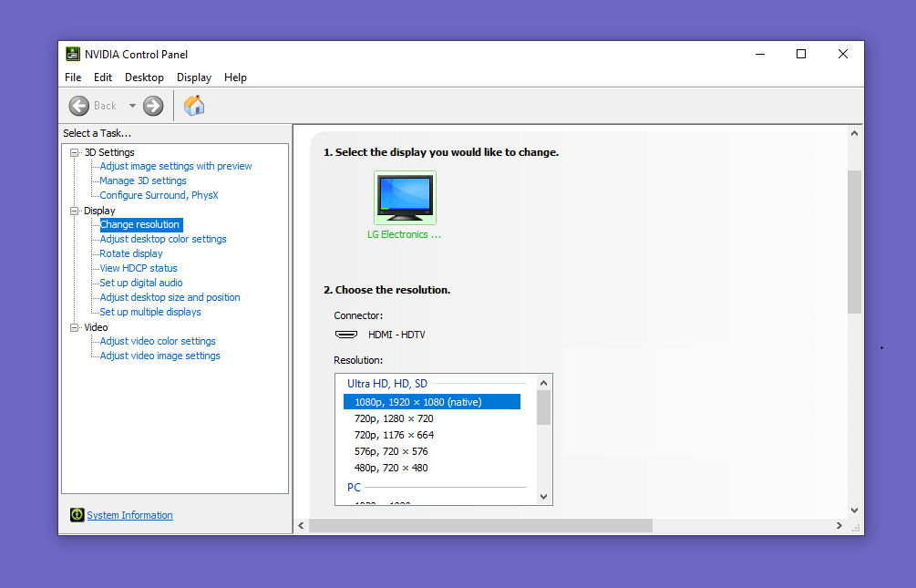Click the Back arrow button

click(x=79, y=106)
